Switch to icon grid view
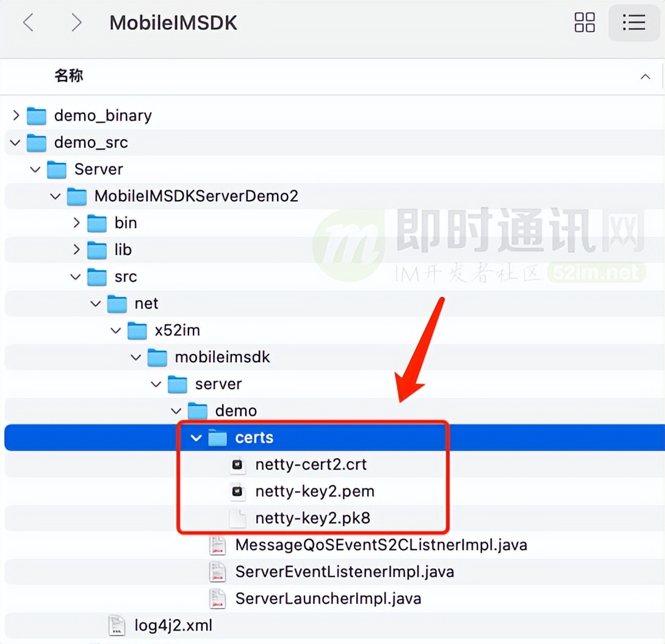 click(584, 23)
